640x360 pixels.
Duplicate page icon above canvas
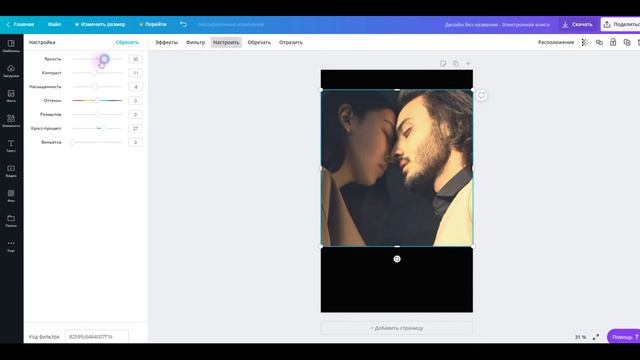456,63
